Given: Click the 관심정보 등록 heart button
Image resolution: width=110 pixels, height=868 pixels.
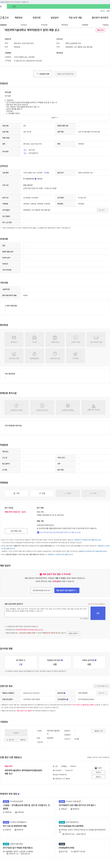Looking at the screenshot, I should tap(43, 74).
